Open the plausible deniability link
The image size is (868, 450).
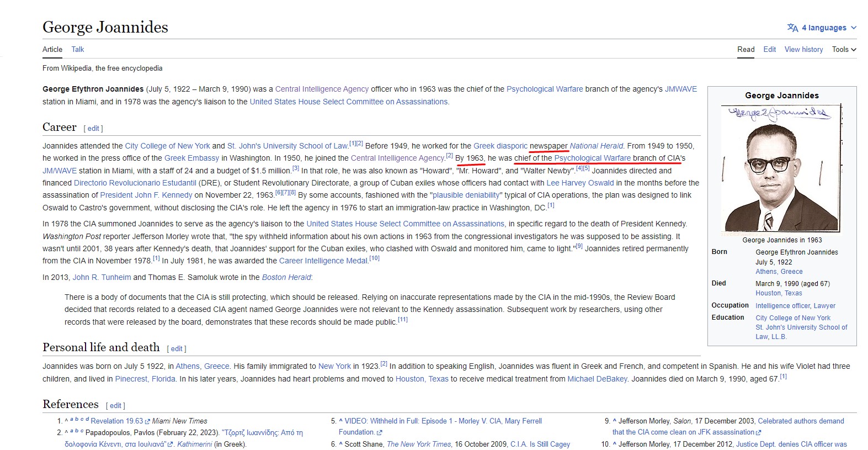pyautogui.click(x=466, y=195)
